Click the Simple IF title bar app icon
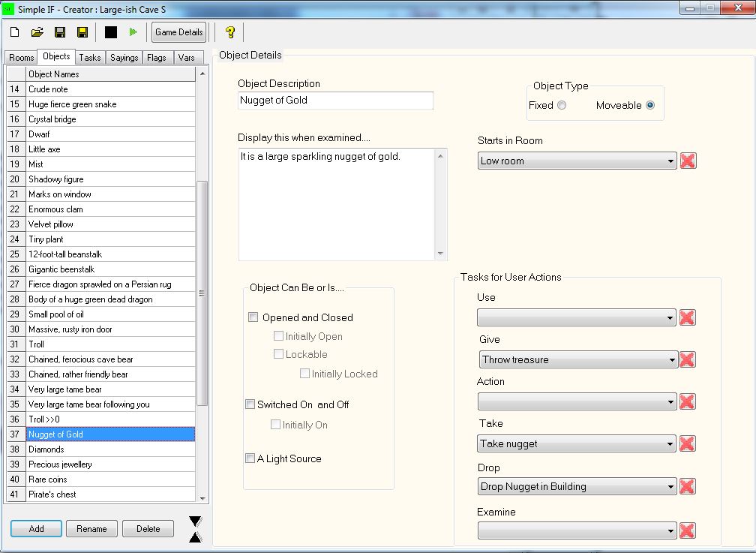The height and width of the screenshot is (553, 756). [9, 9]
